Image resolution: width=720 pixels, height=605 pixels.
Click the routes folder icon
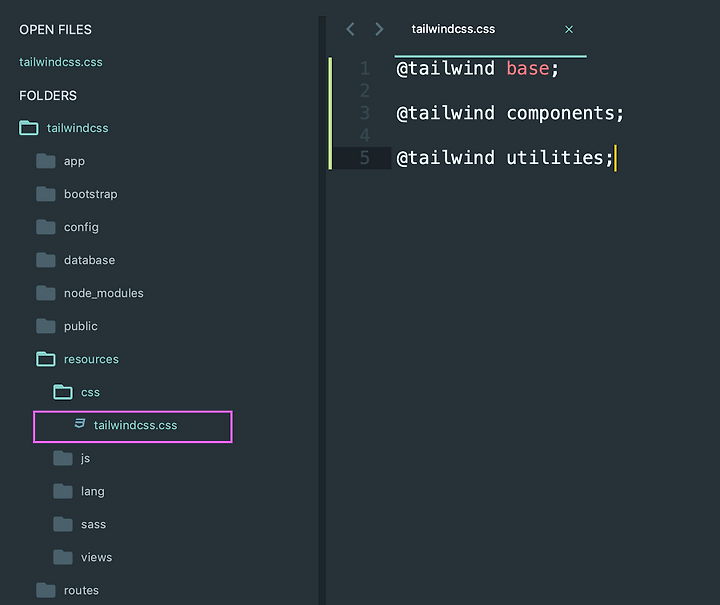pyautogui.click(x=45, y=590)
